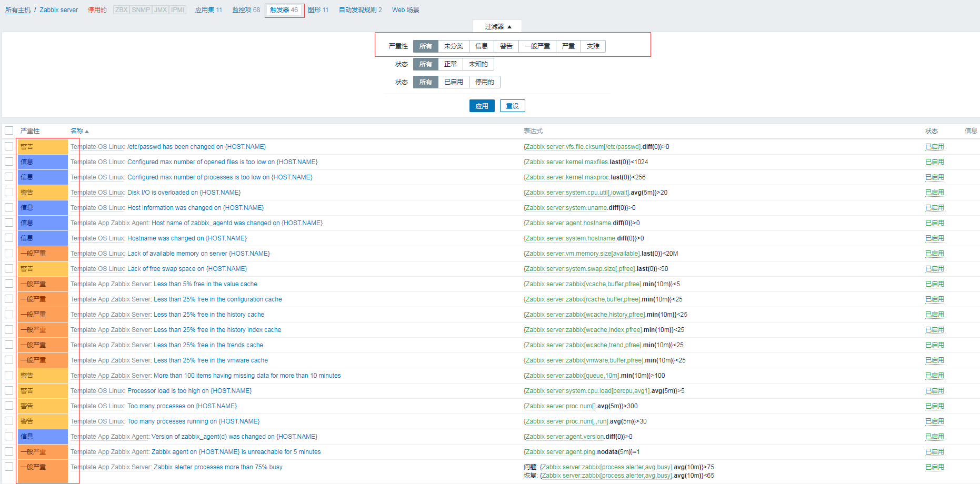Screen dimensions: 980x484
Task: Click 信息 severity cell of max opened files trigger
Action: 43,162
